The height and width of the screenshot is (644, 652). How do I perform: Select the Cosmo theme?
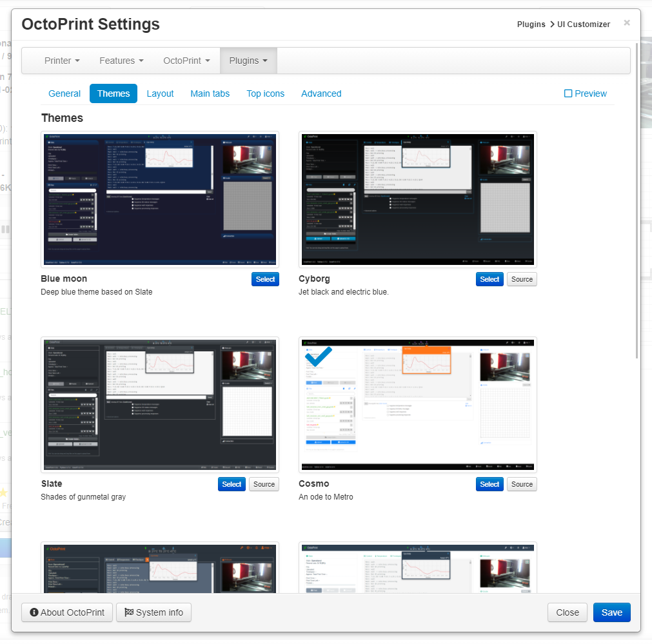coord(489,484)
